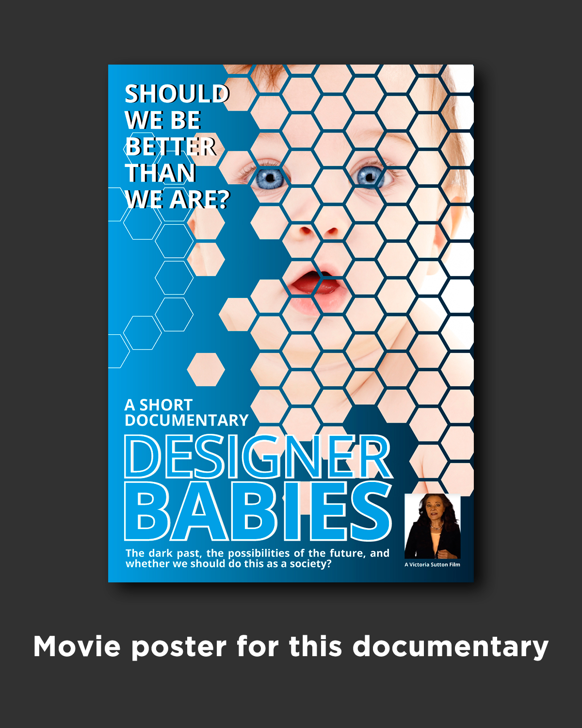Image resolution: width=582 pixels, height=728 pixels.
Task: Click the 'whether we should do this' line
Action: coord(228,564)
